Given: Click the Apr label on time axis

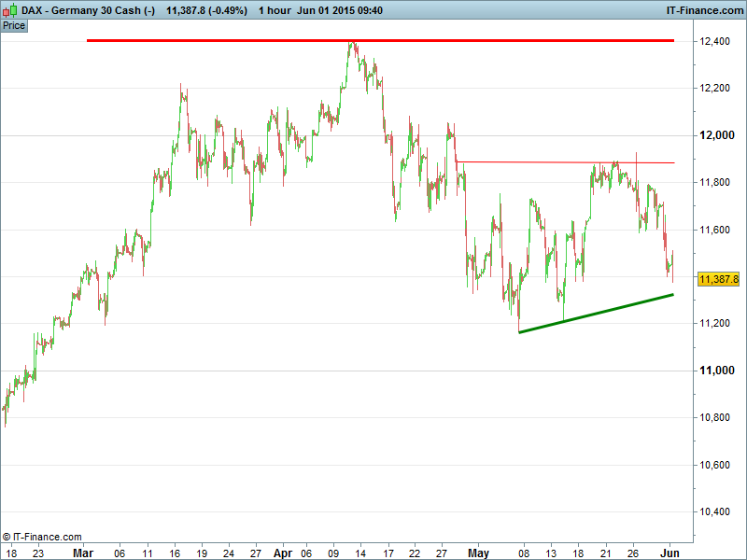Looking at the screenshot, I should 283,553.
